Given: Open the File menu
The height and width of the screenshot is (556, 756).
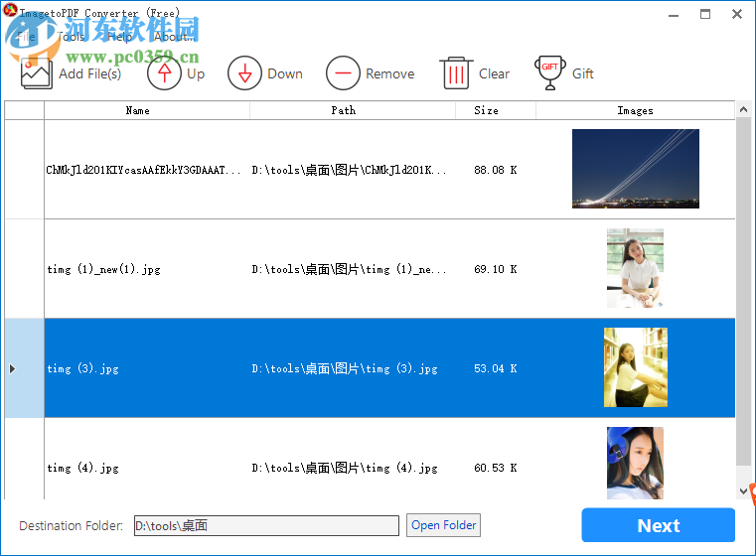Looking at the screenshot, I should (26, 37).
